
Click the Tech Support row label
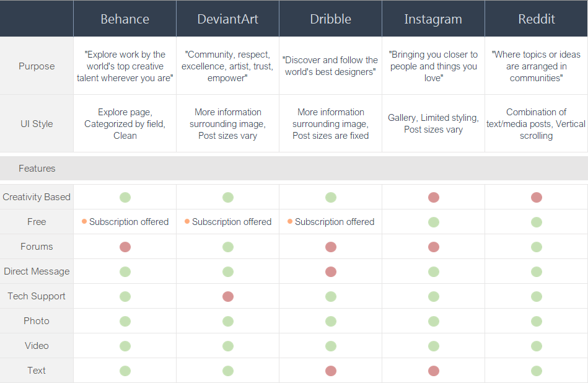point(37,296)
